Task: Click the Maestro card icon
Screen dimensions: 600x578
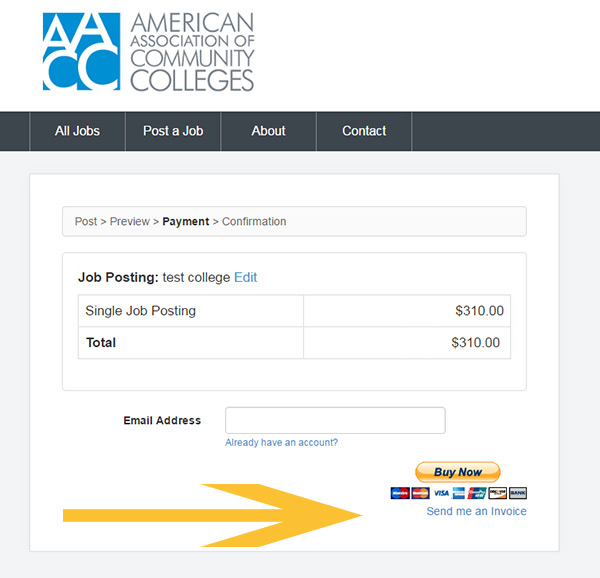Action: [400, 493]
